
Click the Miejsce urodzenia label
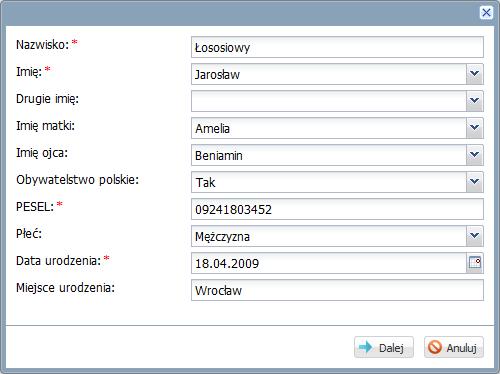click(x=65, y=287)
